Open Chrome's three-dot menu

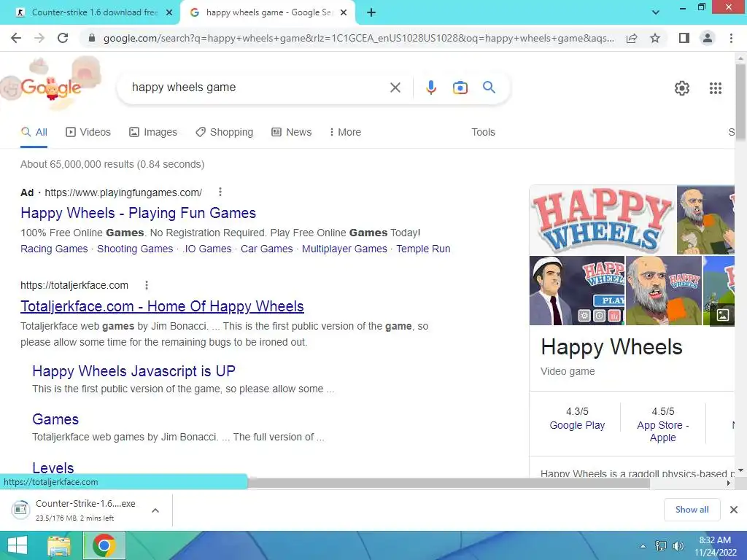click(731, 38)
